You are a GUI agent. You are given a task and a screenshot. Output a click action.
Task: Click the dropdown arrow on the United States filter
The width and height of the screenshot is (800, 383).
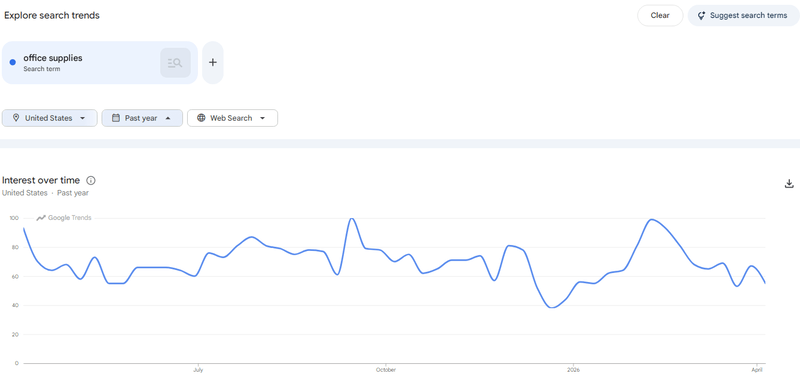point(83,118)
